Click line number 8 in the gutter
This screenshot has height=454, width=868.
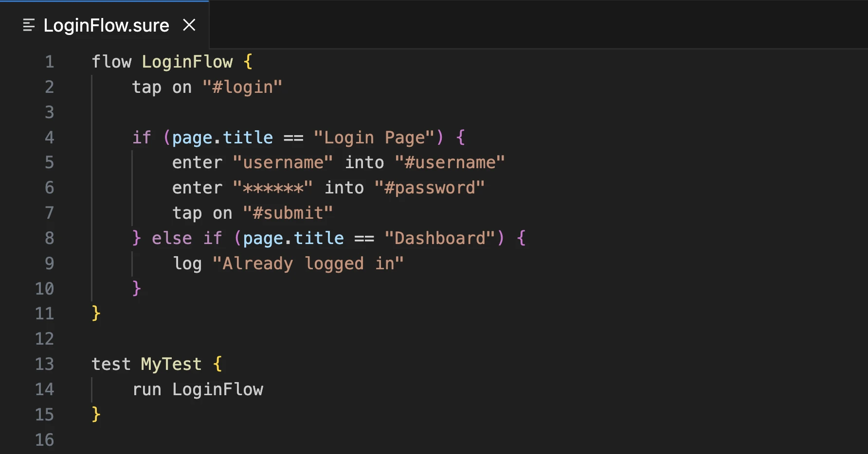(x=49, y=238)
